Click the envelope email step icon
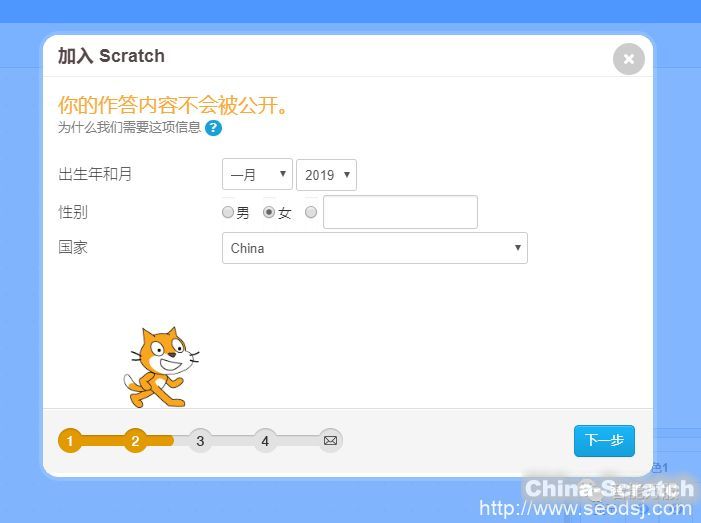The height and width of the screenshot is (523, 701). [330, 441]
